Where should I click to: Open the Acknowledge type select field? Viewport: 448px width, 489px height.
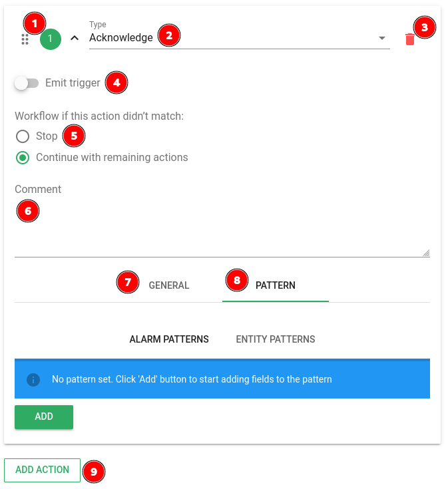pyautogui.click(x=239, y=38)
